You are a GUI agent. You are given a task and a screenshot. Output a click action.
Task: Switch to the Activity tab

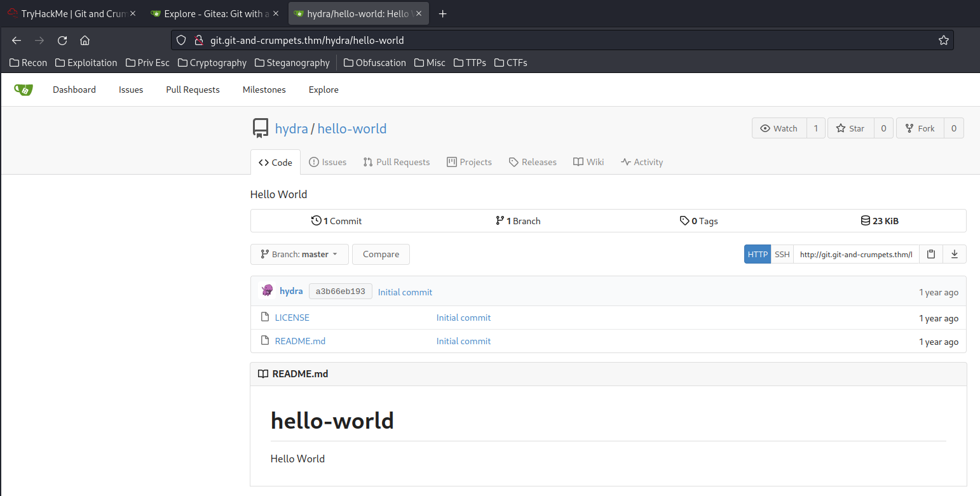coord(642,162)
